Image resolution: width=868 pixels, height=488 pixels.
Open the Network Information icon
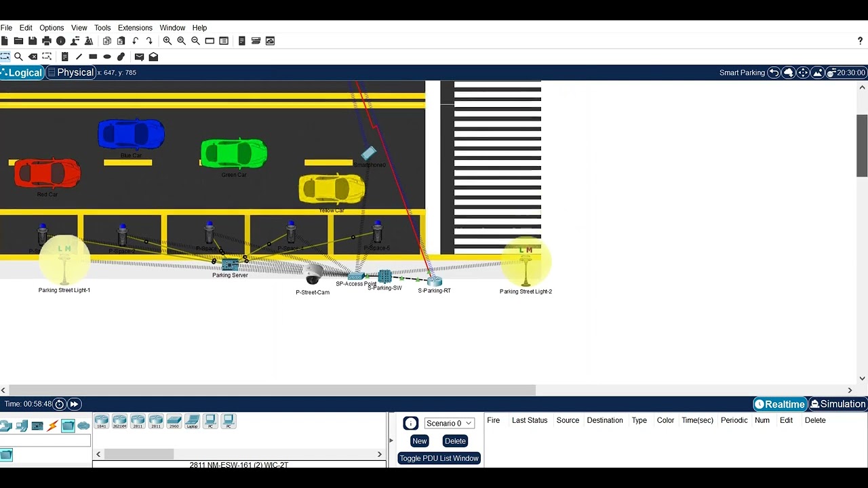tap(61, 41)
